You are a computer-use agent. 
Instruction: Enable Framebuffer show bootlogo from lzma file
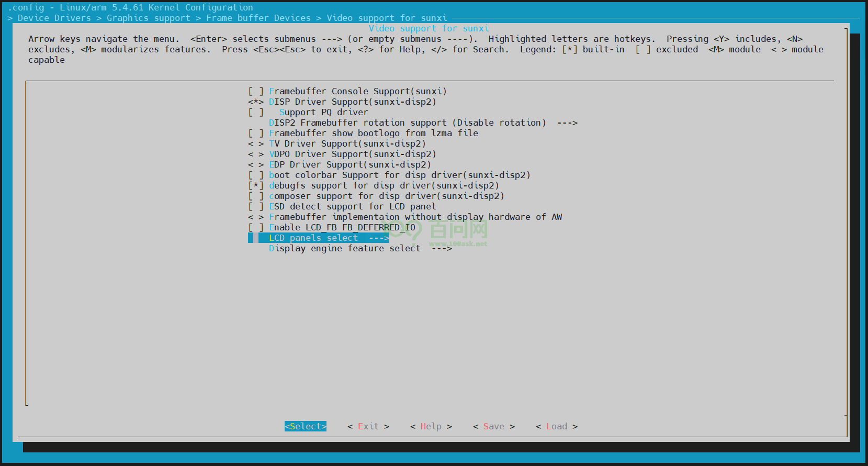pos(373,133)
